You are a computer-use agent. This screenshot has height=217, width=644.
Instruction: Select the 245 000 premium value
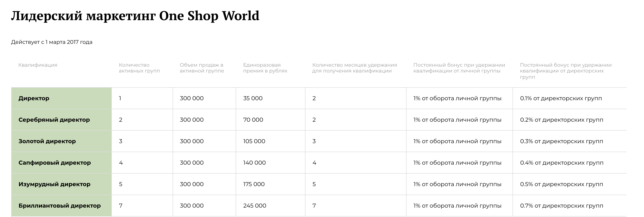click(254, 206)
